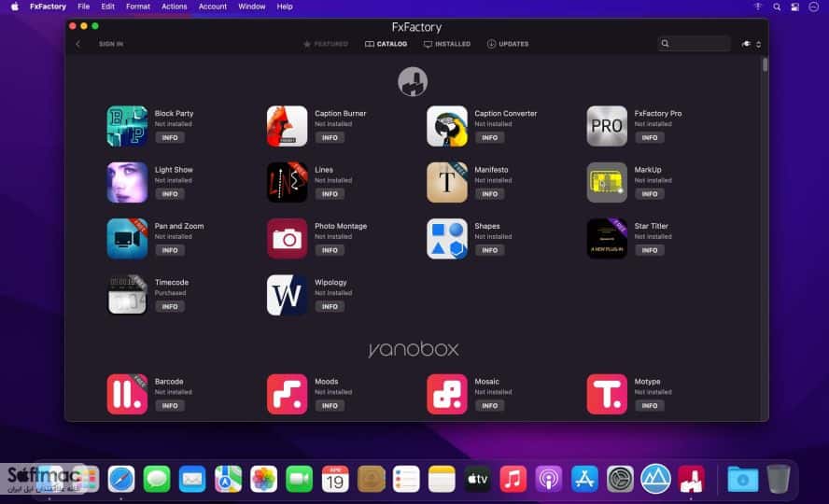The height and width of the screenshot is (504, 829).
Task: Show info for MarkUp
Action: [649, 194]
